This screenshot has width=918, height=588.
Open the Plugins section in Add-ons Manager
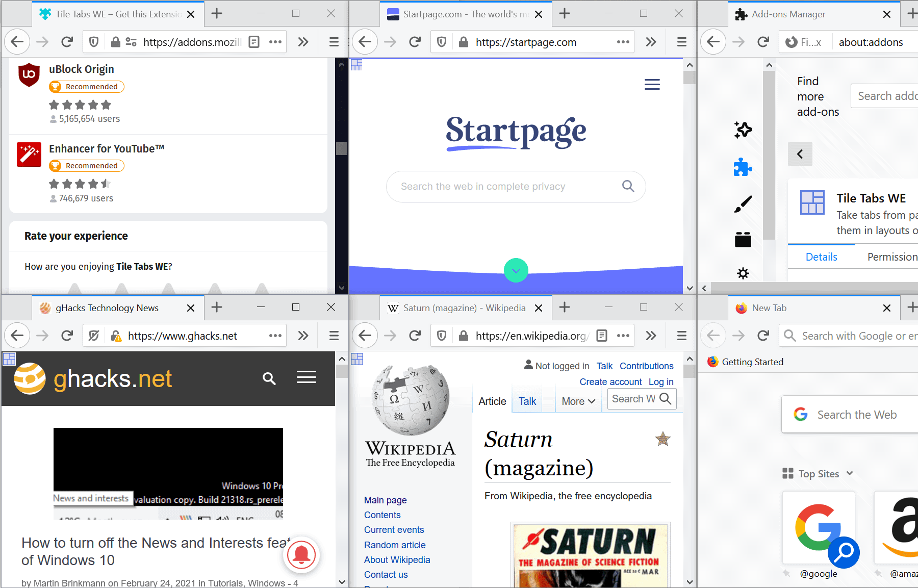(743, 239)
